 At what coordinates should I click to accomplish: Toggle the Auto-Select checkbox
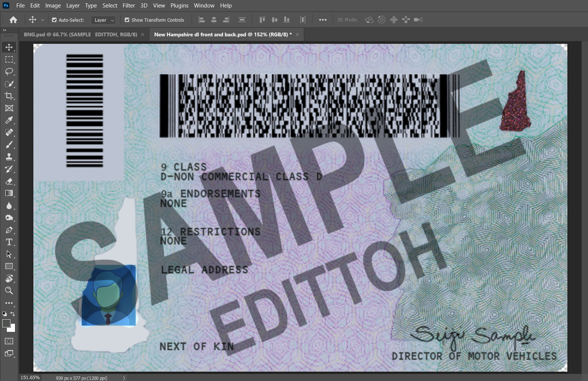[x=54, y=20]
